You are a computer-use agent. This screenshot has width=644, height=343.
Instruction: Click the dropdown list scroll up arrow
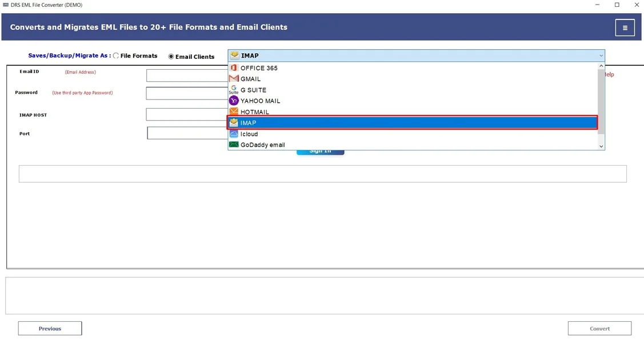pyautogui.click(x=601, y=66)
